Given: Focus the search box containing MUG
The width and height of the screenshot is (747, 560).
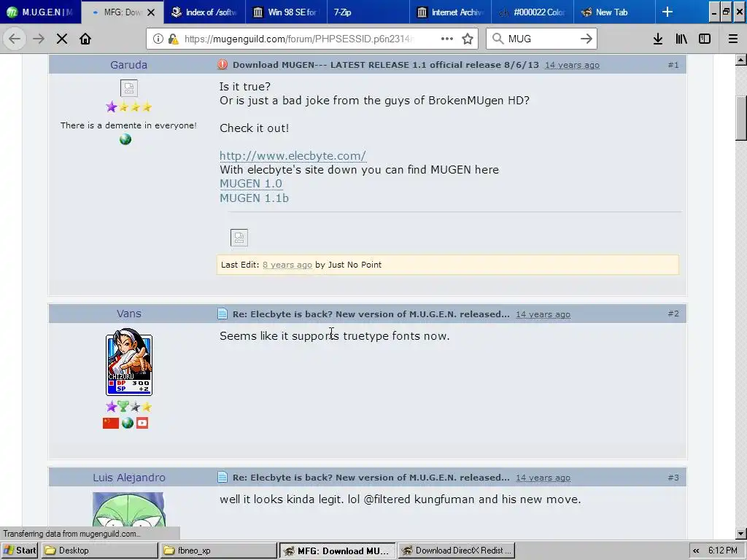Looking at the screenshot, I should pyautogui.click(x=541, y=39).
